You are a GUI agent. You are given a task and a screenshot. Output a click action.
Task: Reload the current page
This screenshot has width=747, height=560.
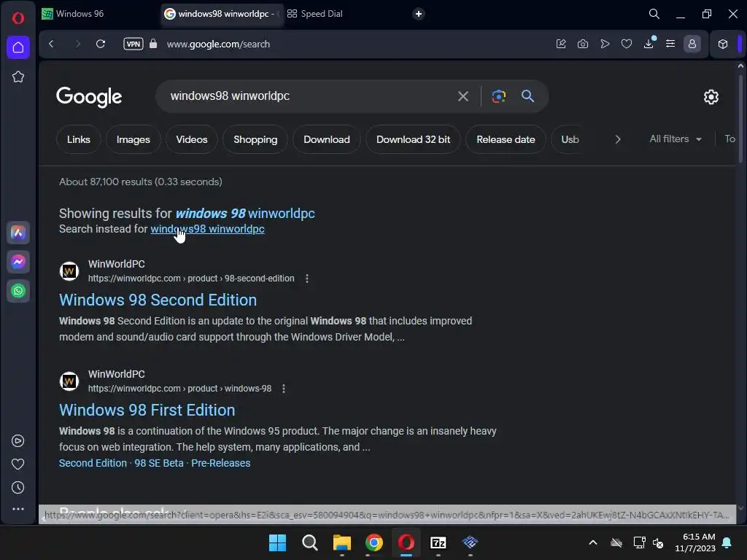pos(101,44)
